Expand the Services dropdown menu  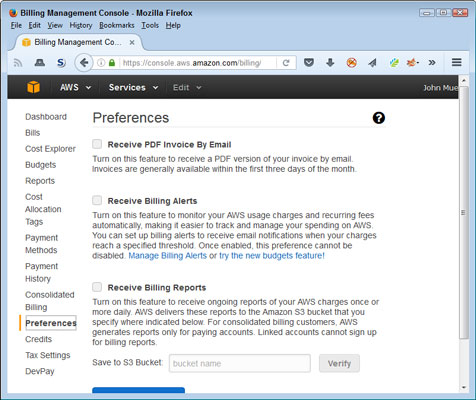[x=133, y=87]
